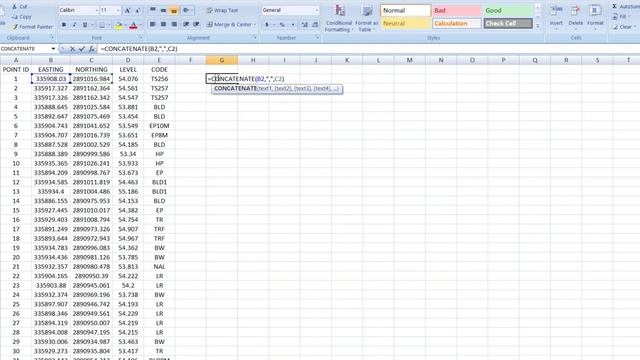Increase decimal places
This screenshot has width=640, height=360.
304,25
